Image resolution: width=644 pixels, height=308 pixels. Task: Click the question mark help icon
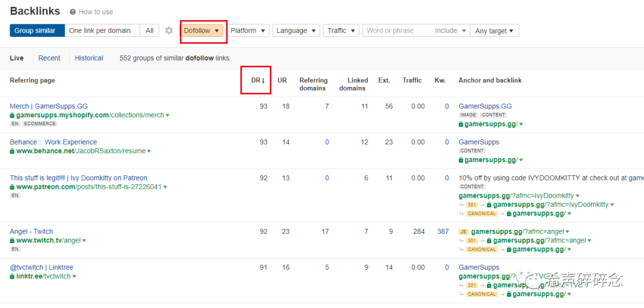pos(73,12)
